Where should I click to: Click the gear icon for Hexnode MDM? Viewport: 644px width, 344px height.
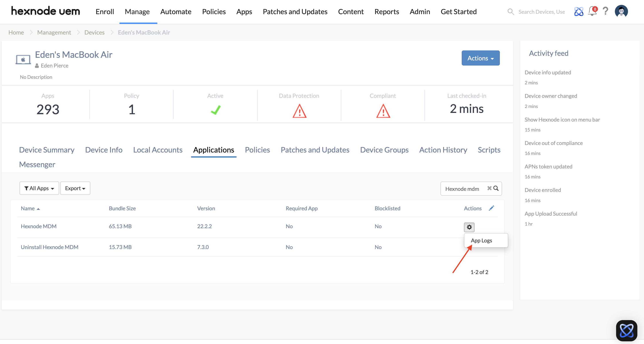[x=469, y=227]
